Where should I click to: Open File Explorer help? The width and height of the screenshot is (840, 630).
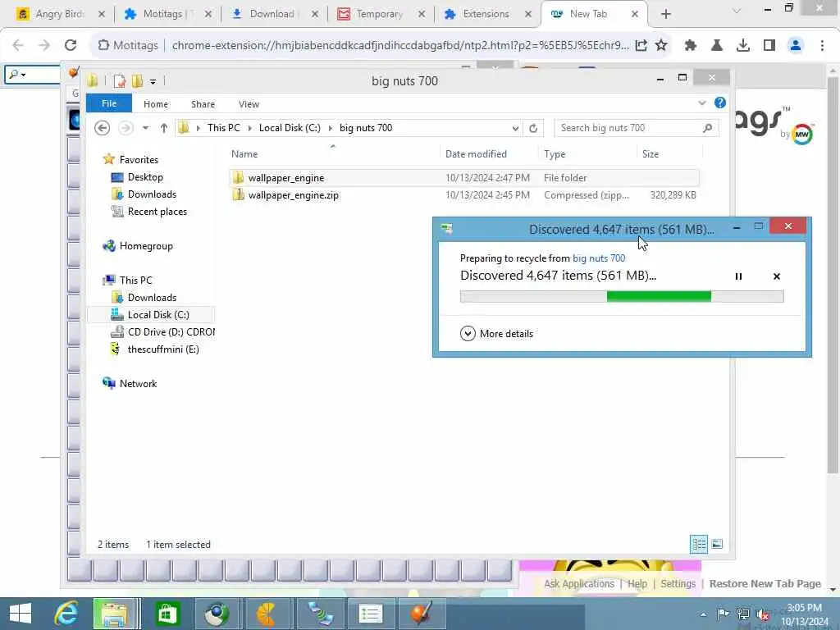click(720, 103)
